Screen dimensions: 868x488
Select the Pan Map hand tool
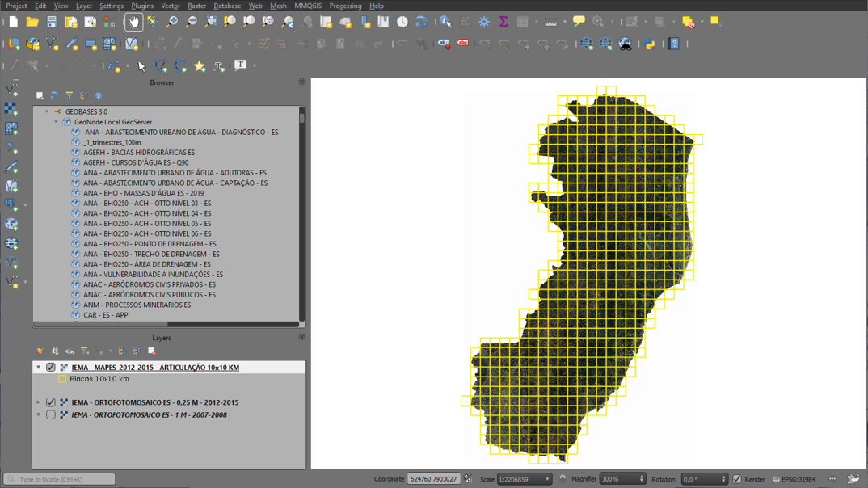(x=133, y=22)
